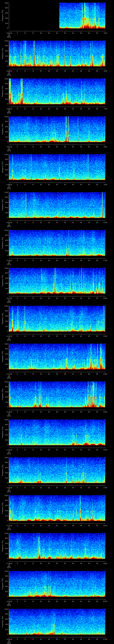This screenshot has width=114, height=644.
Task: Select the last spectrogram starting at 4:20:00
Action: click(x=57, y=621)
